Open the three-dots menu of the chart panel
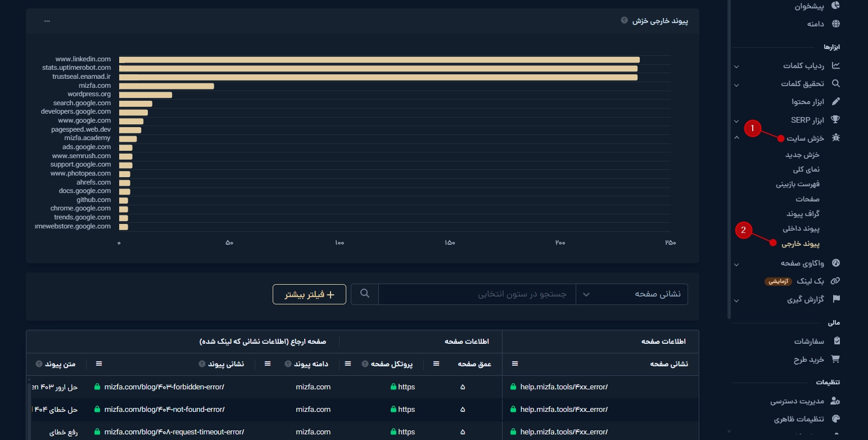The width and height of the screenshot is (868, 440). click(x=47, y=21)
